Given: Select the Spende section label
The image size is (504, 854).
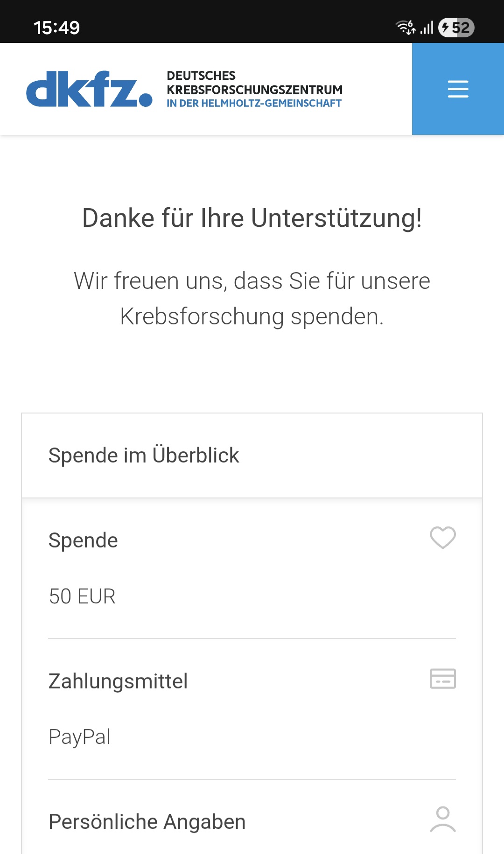Looking at the screenshot, I should click(x=83, y=540).
